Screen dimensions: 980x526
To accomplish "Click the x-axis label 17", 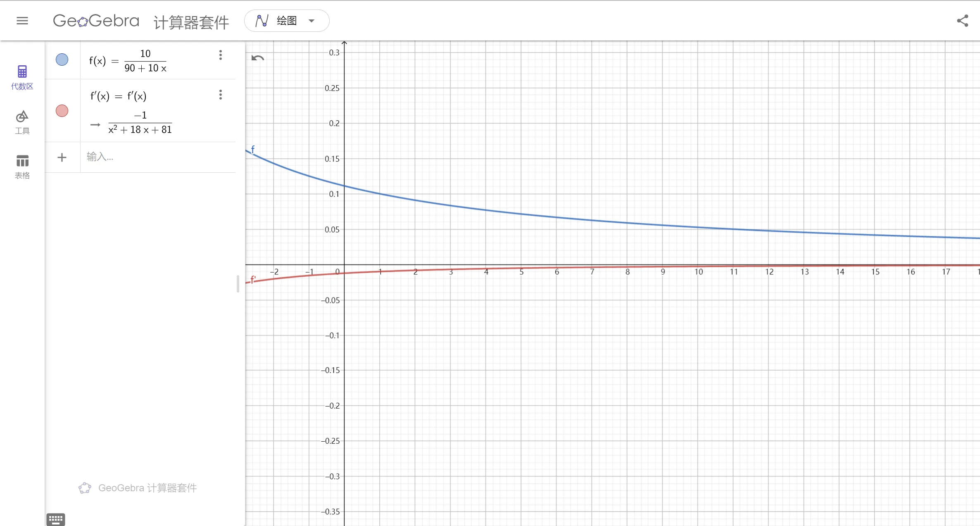I will point(946,272).
